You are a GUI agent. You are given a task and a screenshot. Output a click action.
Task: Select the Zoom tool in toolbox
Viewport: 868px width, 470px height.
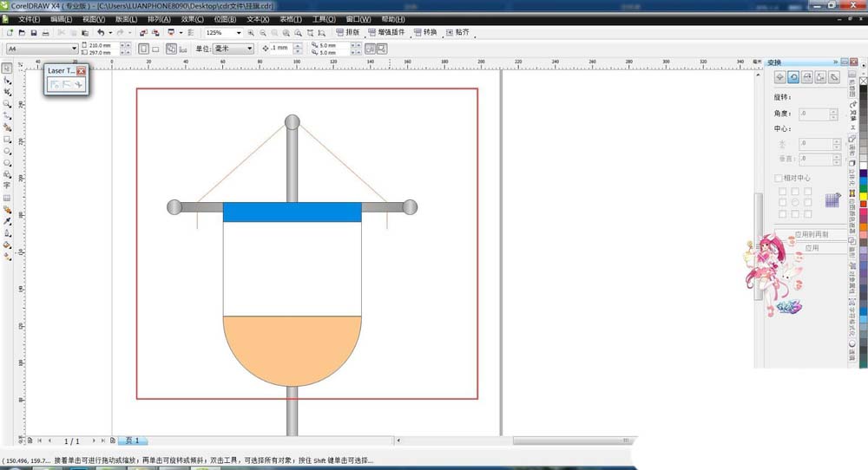click(7, 103)
